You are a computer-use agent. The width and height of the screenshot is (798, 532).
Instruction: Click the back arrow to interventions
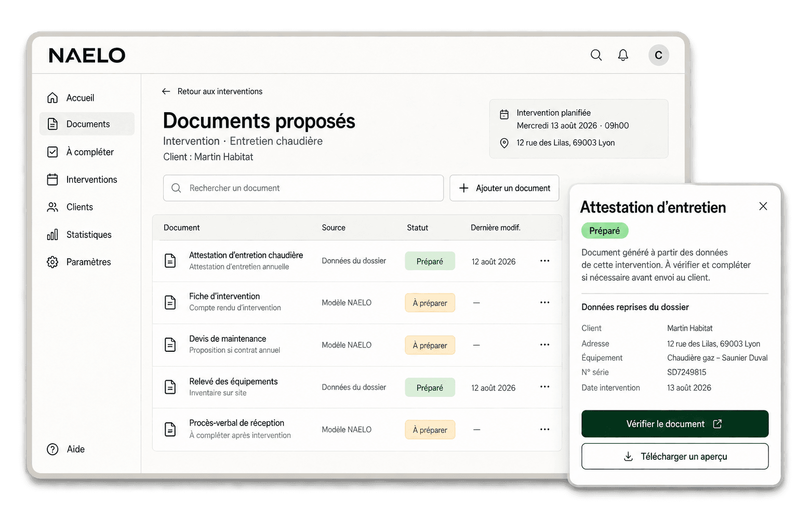click(166, 91)
